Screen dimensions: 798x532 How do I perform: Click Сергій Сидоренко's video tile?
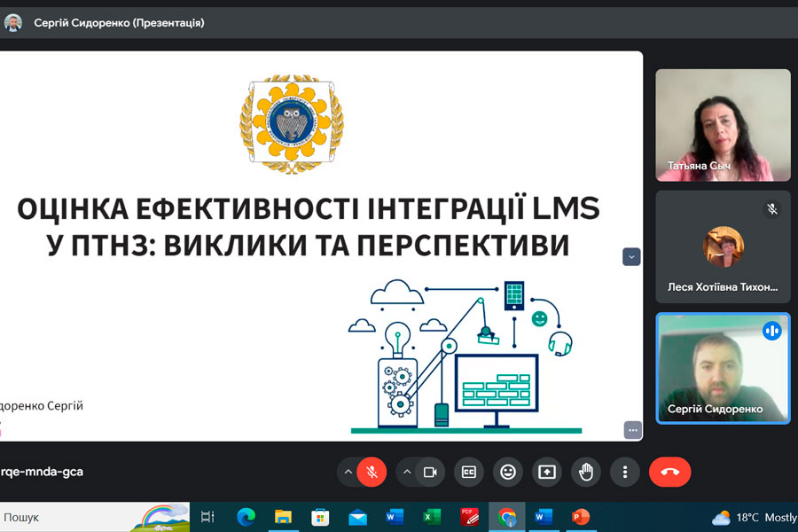pos(723,367)
